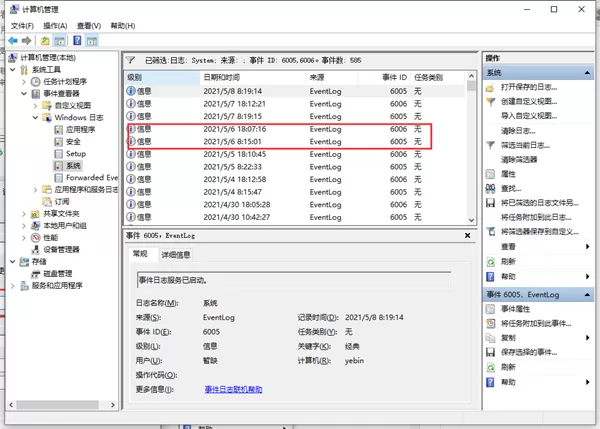Toggle the action pane toolbar icon

pos(92,41)
